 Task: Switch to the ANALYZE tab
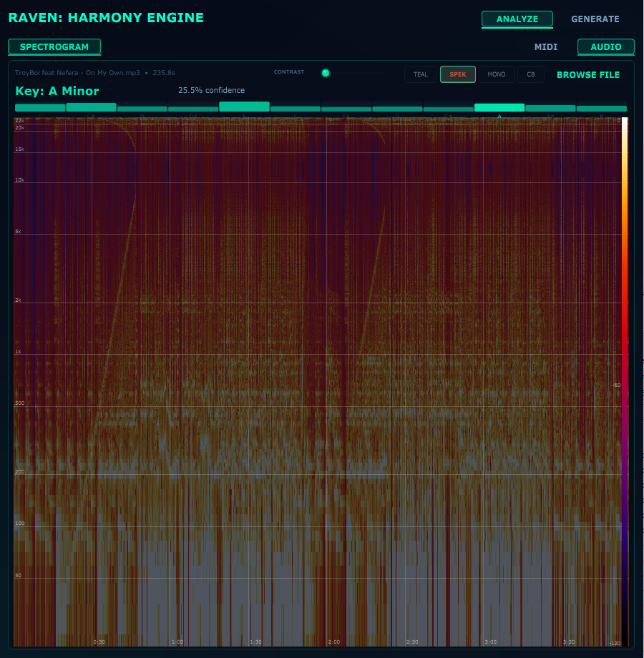[517, 19]
